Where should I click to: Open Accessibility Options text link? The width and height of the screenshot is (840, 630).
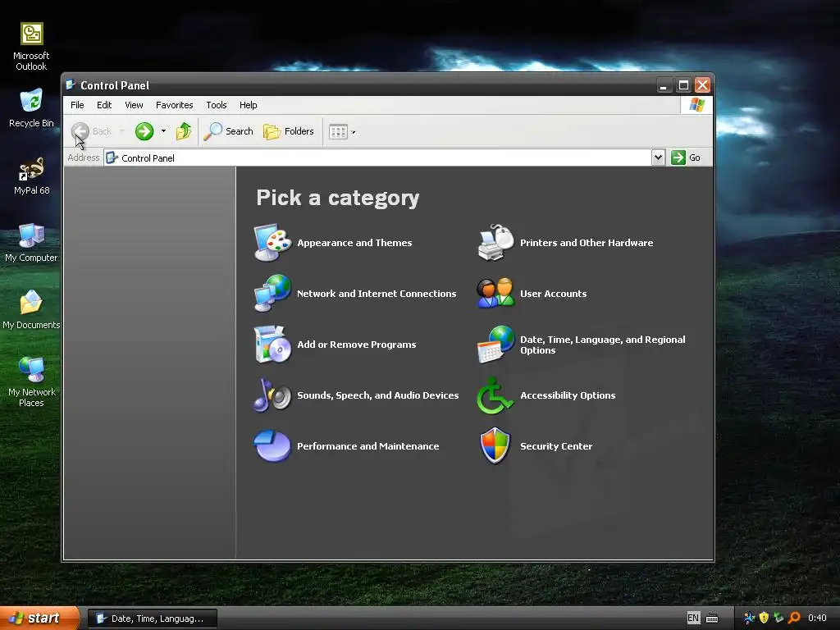click(568, 395)
